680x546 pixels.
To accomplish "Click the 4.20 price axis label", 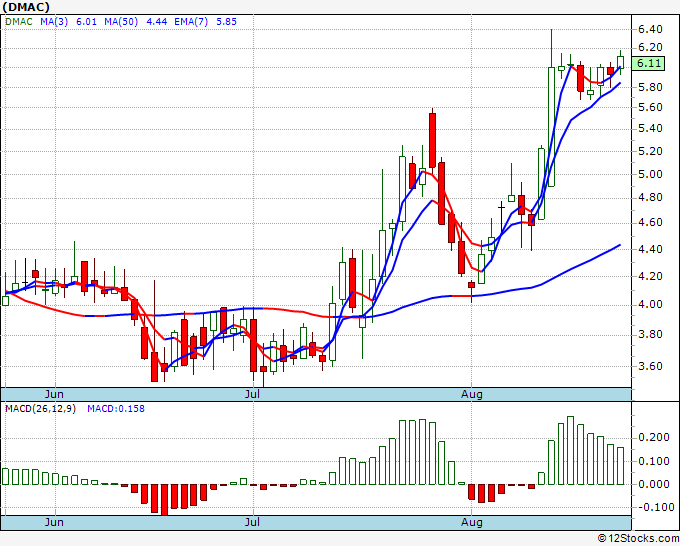I will click(650, 276).
